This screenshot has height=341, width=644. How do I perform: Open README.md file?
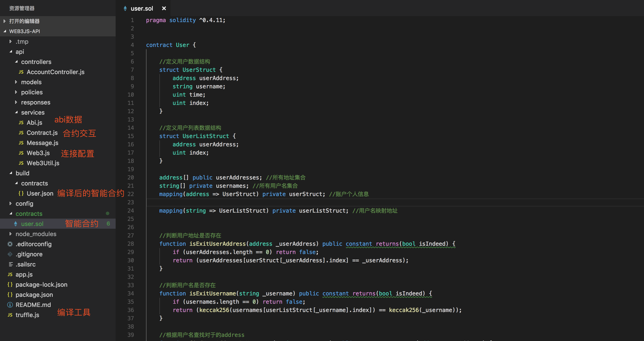[33, 305]
